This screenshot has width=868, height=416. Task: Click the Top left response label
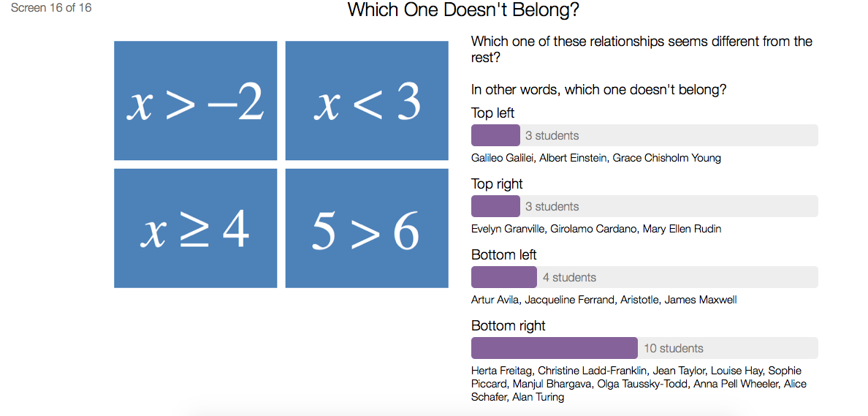(492, 113)
